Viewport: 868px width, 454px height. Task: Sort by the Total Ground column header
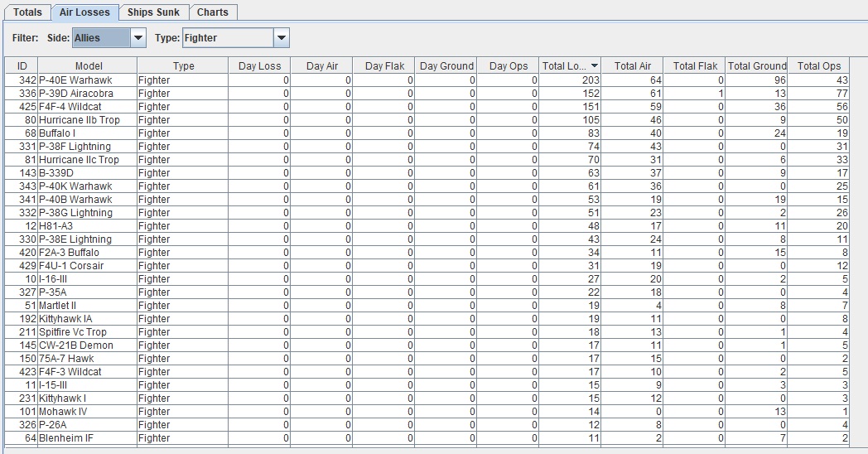pos(757,66)
